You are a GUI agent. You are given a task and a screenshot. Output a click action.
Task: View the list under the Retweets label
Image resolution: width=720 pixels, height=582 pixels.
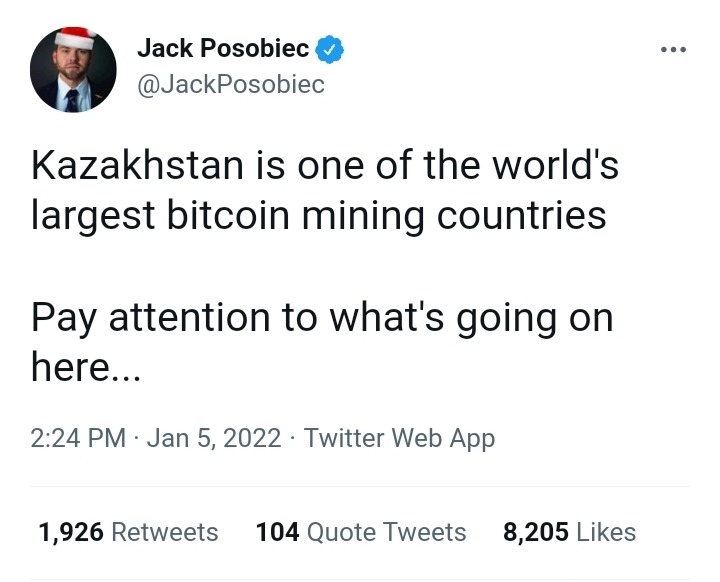[x=164, y=531]
